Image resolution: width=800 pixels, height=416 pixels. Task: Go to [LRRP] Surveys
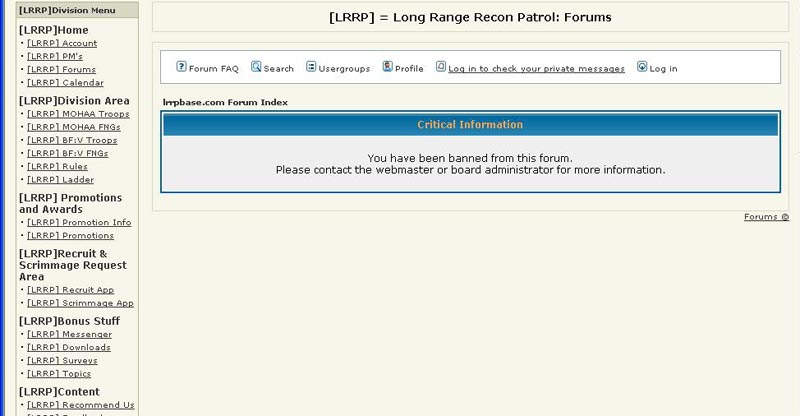point(62,361)
